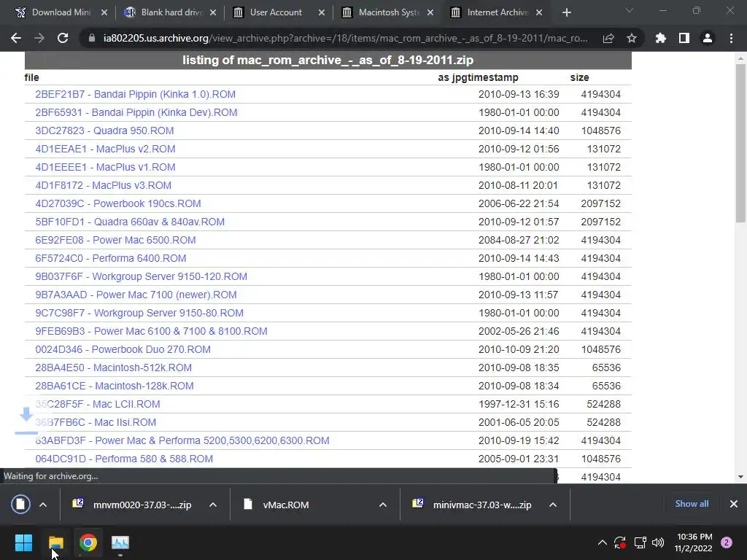Close the User Account tab
This screenshot has height=560, width=747.
pos(322,13)
